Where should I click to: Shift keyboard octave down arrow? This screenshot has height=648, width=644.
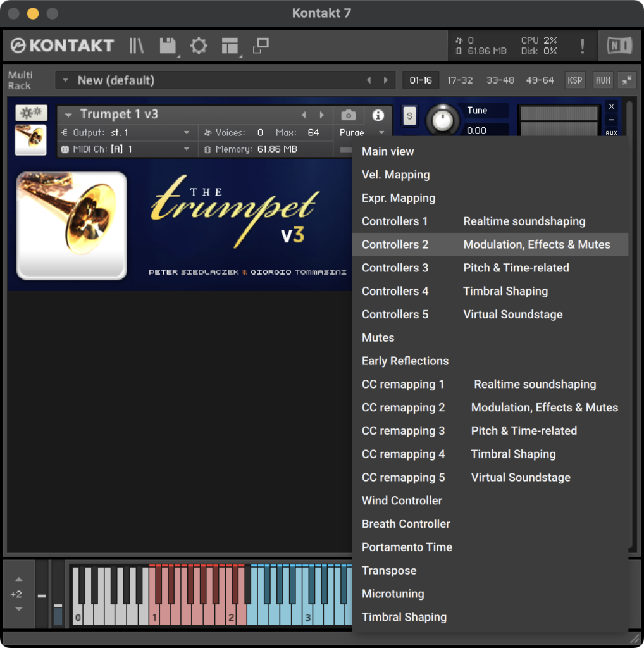coord(19,609)
